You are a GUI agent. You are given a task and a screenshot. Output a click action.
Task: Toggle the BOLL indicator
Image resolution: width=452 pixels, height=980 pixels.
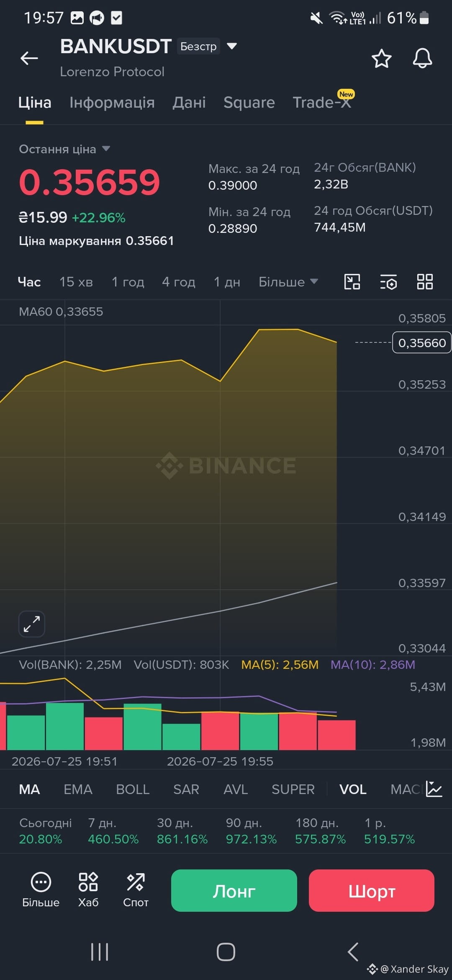[133, 789]
